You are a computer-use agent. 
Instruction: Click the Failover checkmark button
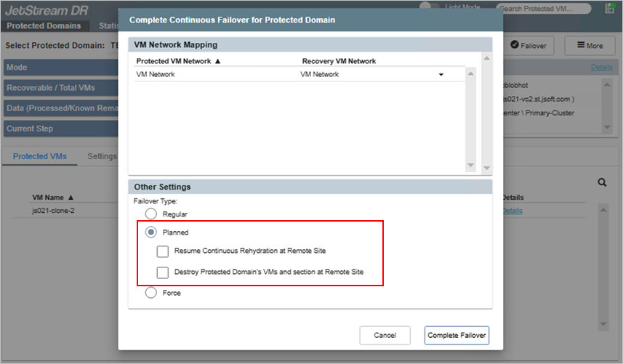(x=528, y=46)
